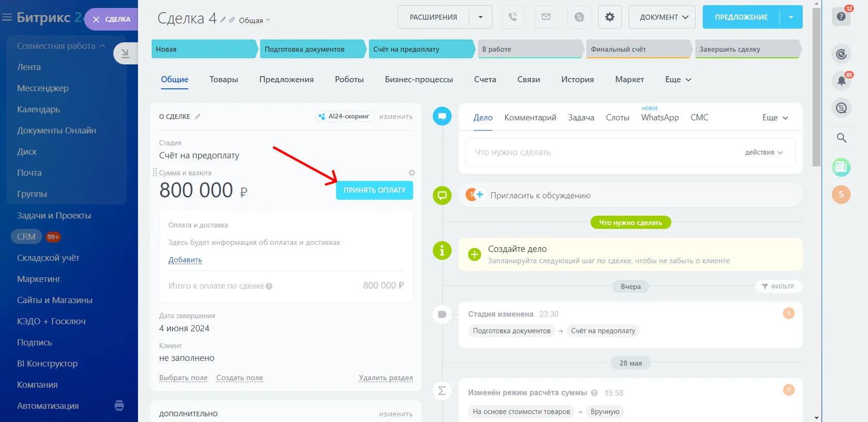
Task: Click the Добавить link under Оплата и доставка
Action: click(185, 260)
